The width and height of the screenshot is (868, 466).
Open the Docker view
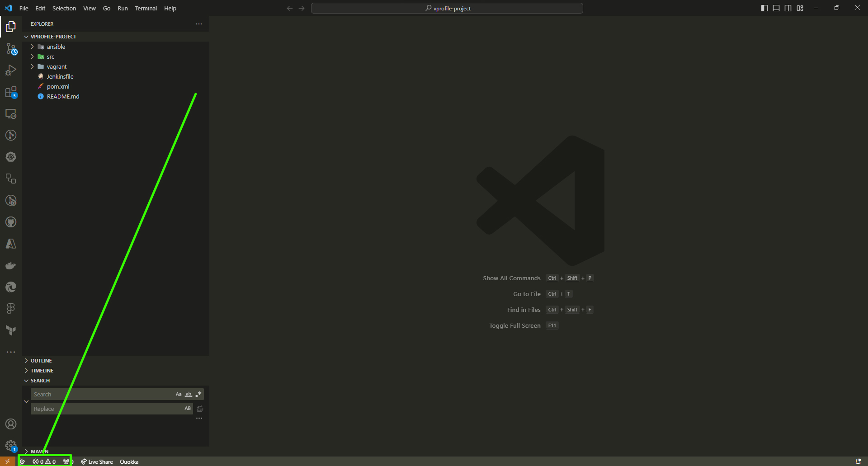point(11,265)
